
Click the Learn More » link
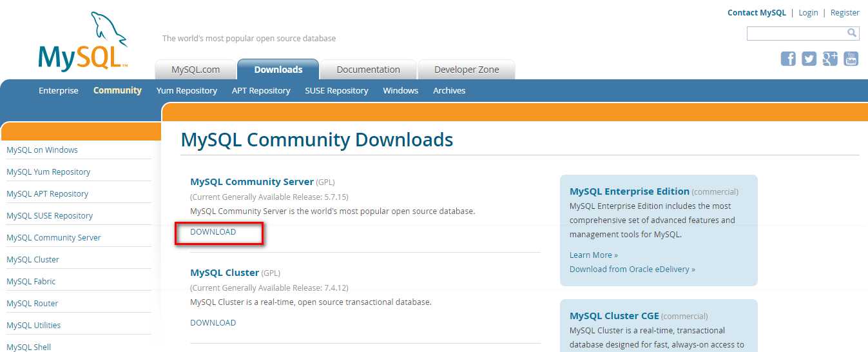593,255
